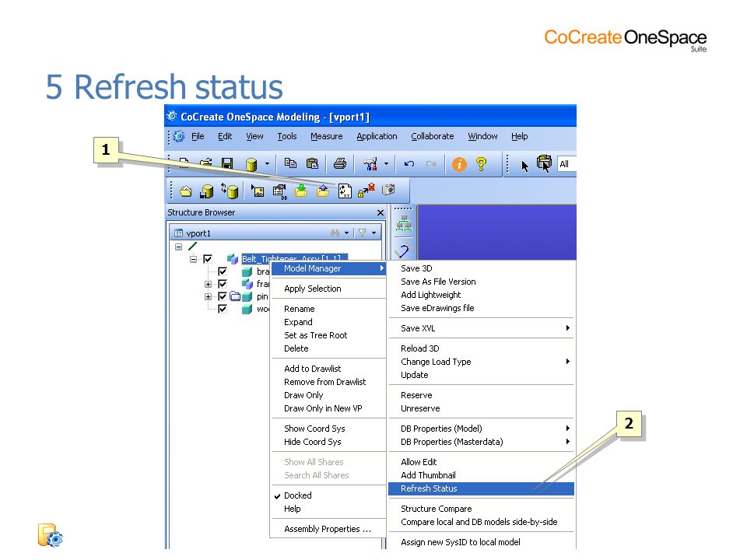This screenshot has height=560, width=747.
Task: Choose Reserve in the submenu
Action: 481,395
